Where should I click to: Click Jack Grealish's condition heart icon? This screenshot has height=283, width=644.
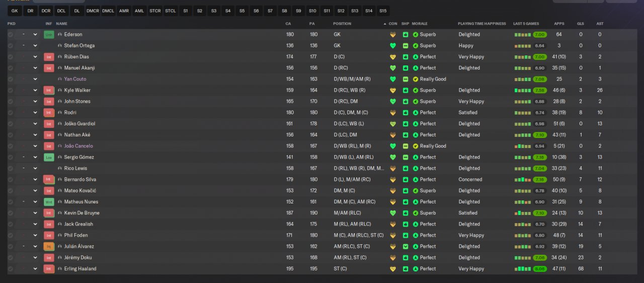click(x=393, y=224)
